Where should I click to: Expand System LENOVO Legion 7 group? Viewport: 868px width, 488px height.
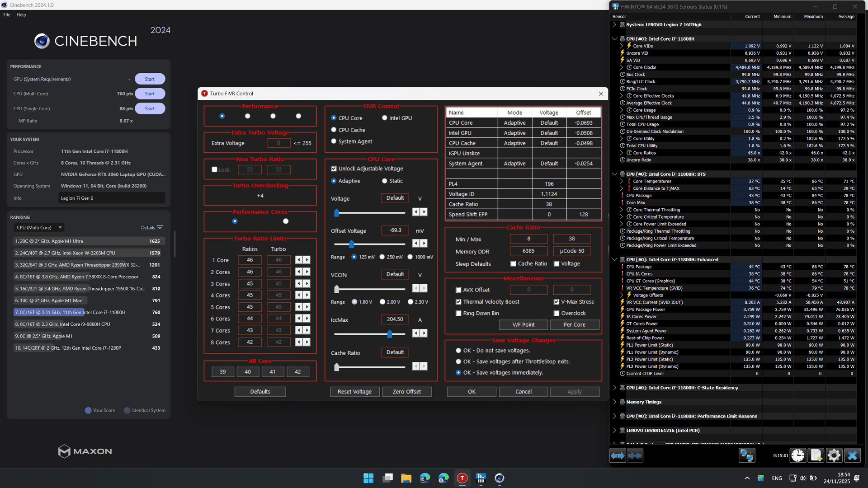(614, 25)
